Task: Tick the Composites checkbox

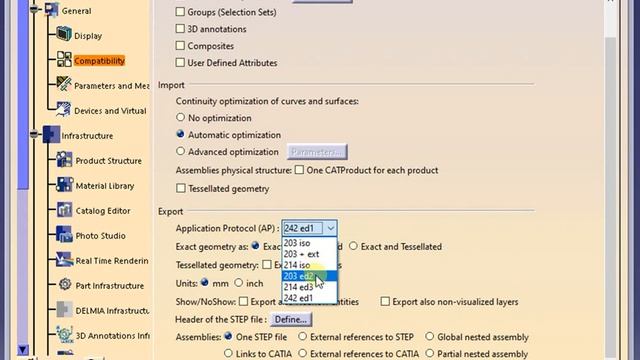Action: click(180, 45)
